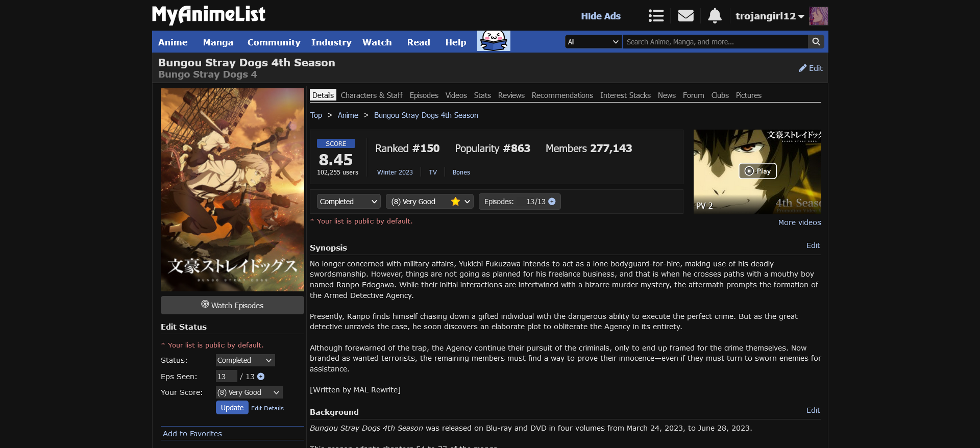Switch to the Videos tab
The height and width of the screenshot is (448, 980).
[x=456, y=95]
